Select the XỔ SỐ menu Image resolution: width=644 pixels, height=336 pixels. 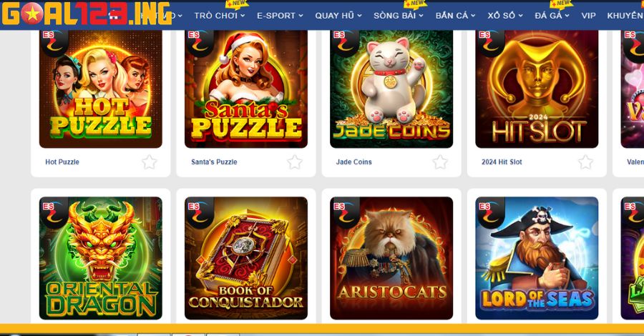coord(505,16)
